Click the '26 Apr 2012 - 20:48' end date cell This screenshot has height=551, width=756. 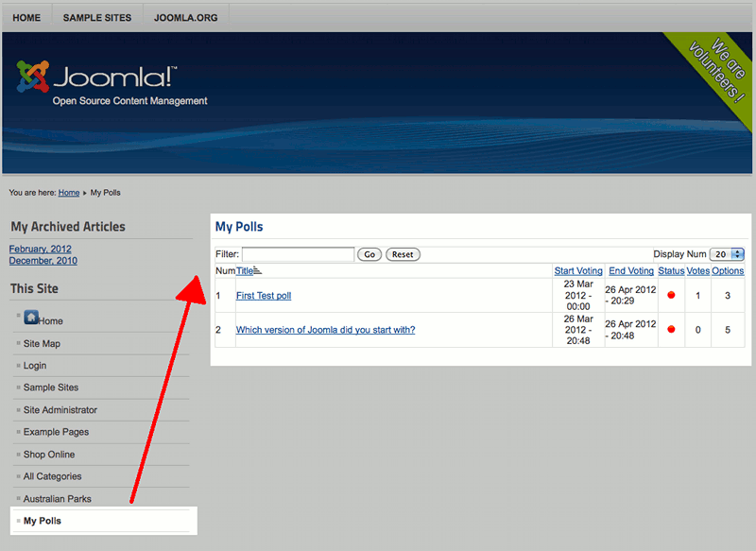tap(630, 330)
